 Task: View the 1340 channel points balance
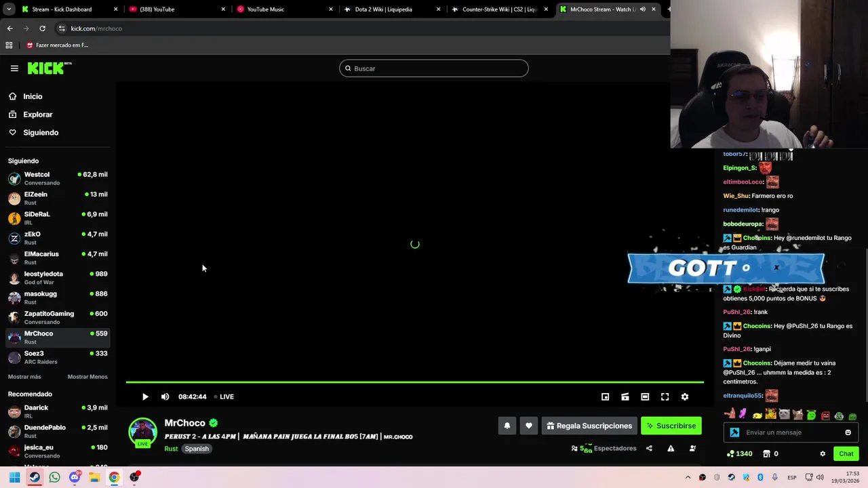pyautogui.click(x=739, y=454)
